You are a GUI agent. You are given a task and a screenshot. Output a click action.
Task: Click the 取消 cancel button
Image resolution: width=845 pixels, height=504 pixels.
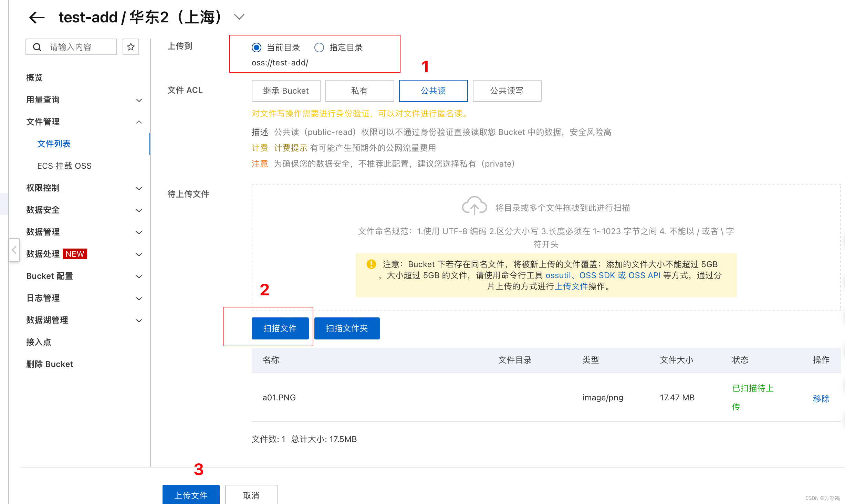coord(251,495)
